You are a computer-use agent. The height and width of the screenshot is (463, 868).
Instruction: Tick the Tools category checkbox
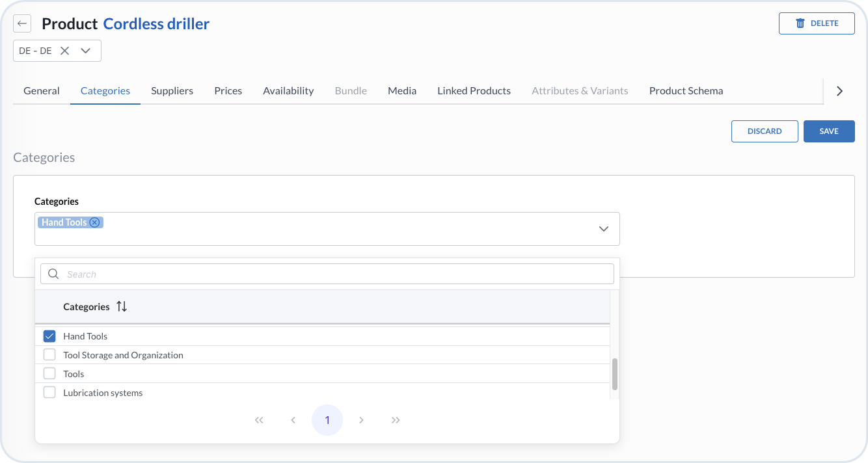[49, 374]
